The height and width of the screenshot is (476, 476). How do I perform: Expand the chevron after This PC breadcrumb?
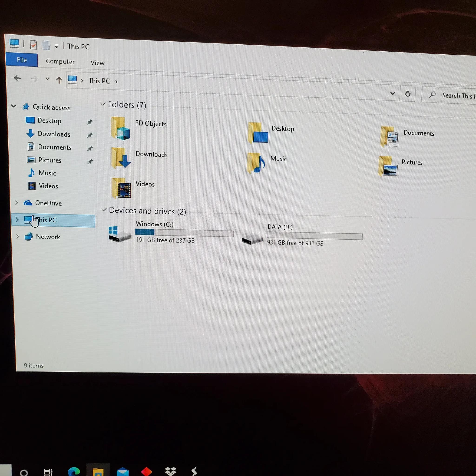coord(116,82)
